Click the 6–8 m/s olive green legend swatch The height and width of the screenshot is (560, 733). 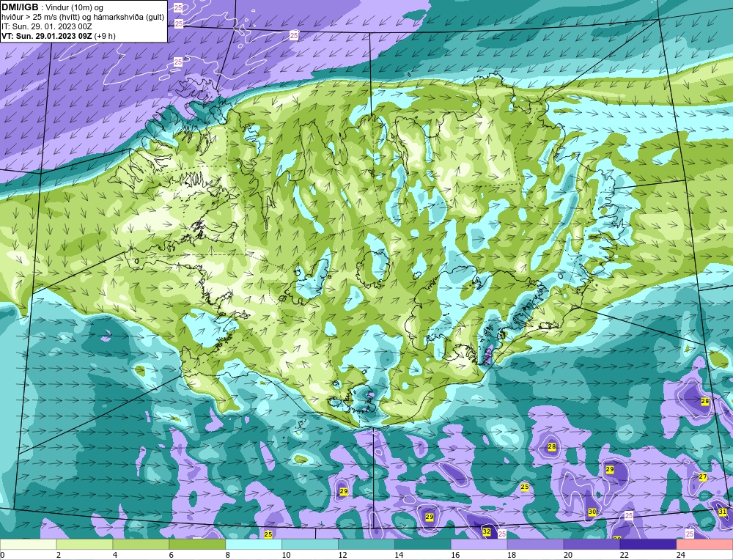tap(197, 545)
